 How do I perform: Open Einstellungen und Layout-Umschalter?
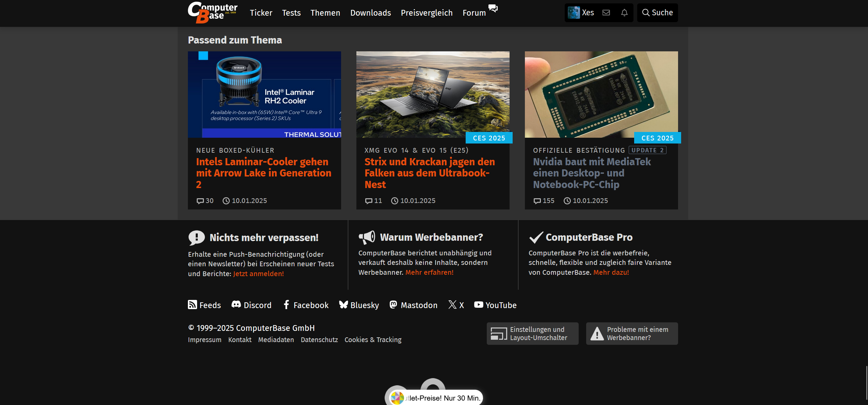pyautogui.click(x=532, y=334)
